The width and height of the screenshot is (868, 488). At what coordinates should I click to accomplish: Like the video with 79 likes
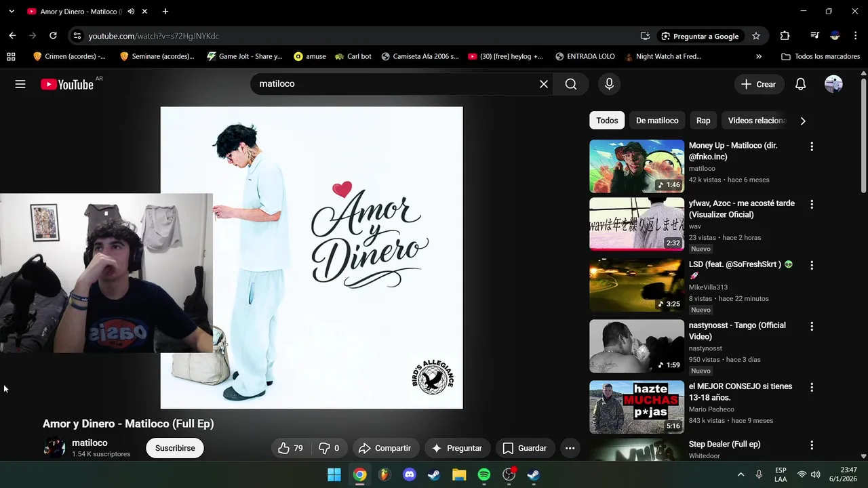coord(290,448)
